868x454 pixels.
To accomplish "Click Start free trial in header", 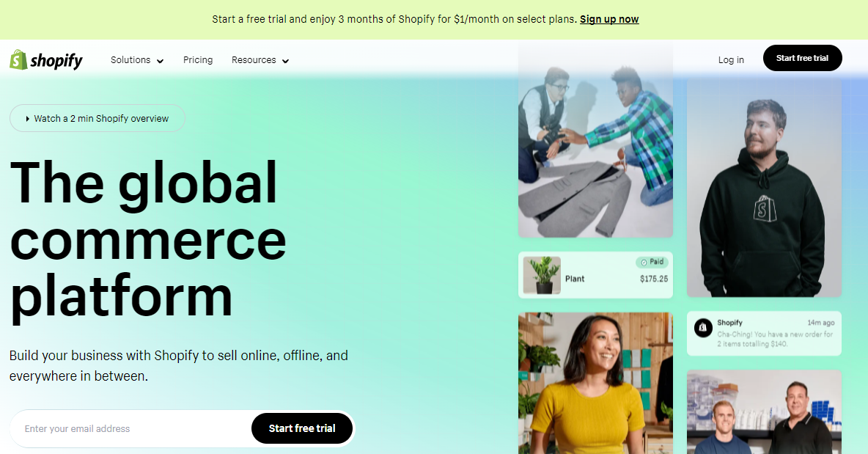I will (x=802, y=58).
